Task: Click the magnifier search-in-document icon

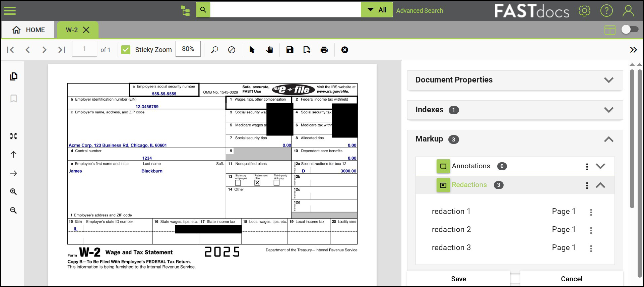Action: tap(214, 50)
